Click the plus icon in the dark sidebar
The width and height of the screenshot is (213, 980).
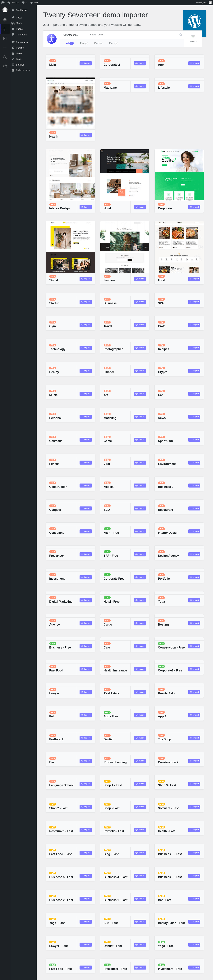(x=5, y=48)
